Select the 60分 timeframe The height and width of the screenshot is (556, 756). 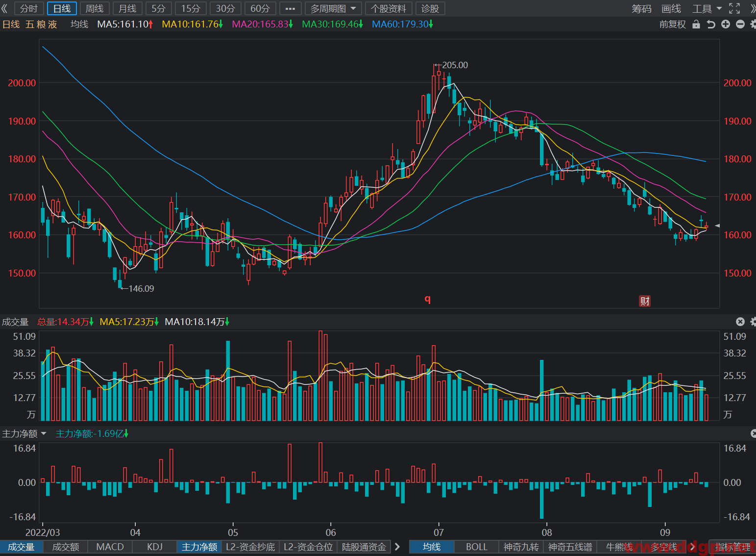260,8
